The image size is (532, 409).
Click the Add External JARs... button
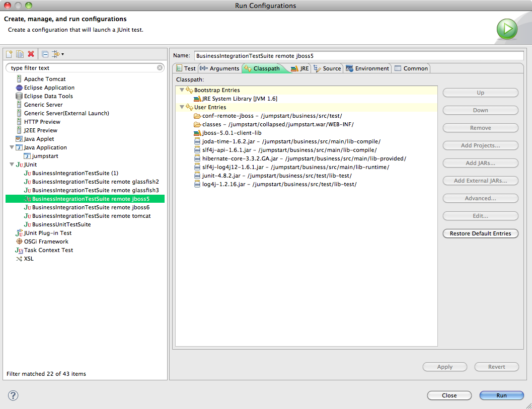coord(481,181)
